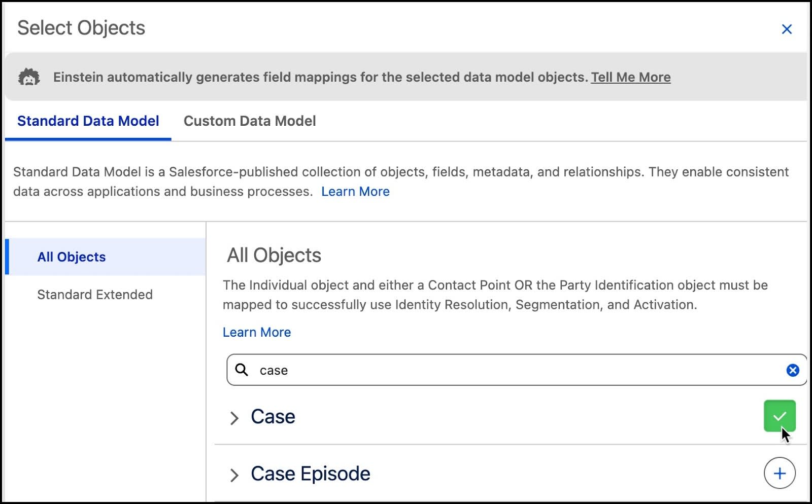Select All Objects in the sidebar
The height and width of the screenshot is (504, 812).
coord(72,257)
